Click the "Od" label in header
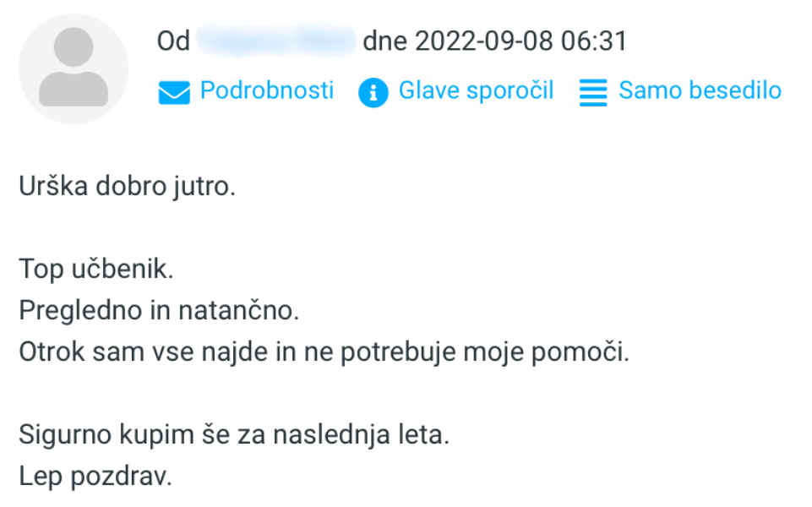The image size is (812, 507). click(173, 41)
